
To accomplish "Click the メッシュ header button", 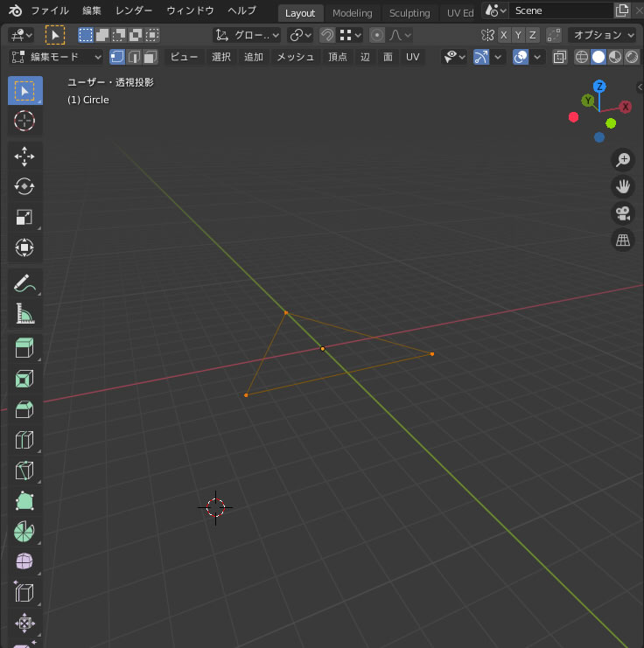I will pyautogui.click(x=295, y=57).
